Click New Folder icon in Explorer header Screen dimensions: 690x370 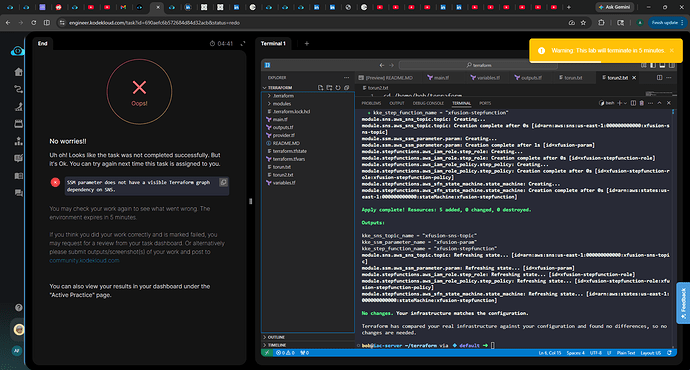point(329,88)
